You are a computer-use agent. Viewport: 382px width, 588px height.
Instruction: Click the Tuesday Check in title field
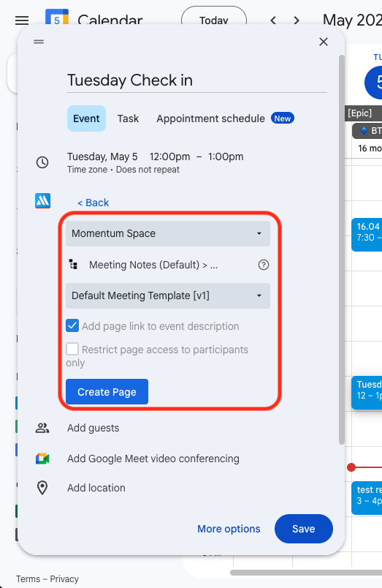197,80
